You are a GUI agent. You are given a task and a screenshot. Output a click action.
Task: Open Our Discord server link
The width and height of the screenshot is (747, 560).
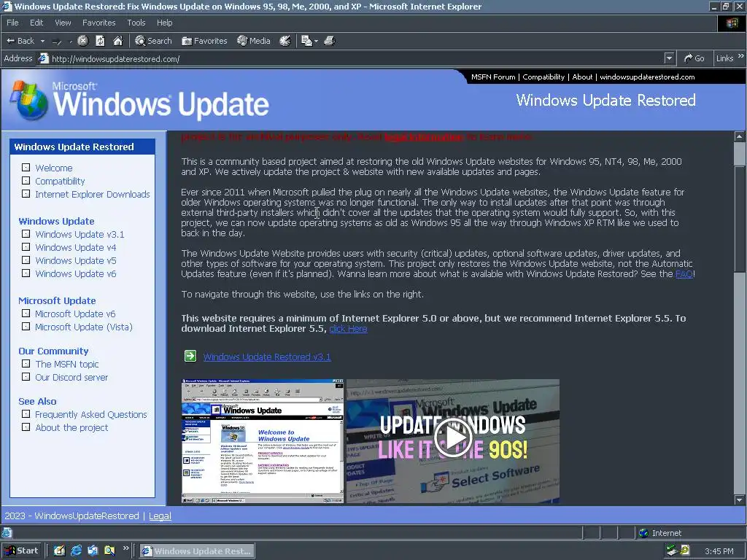(x=71, y=377)
